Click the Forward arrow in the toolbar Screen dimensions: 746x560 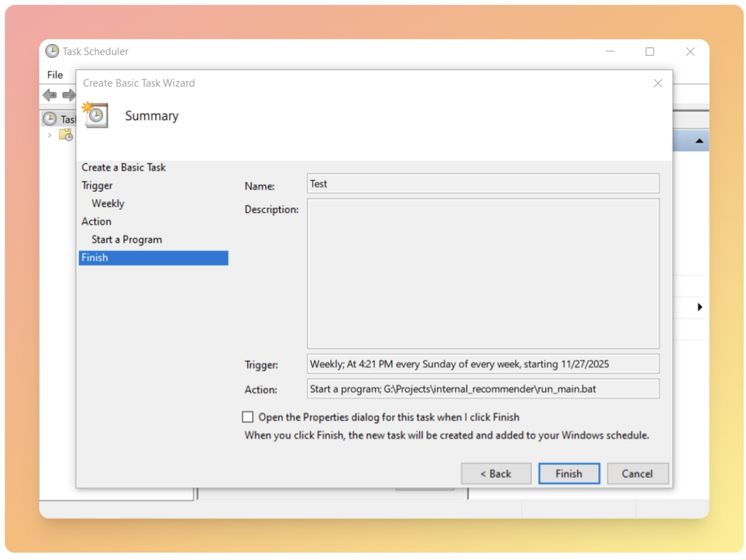coord(68,95)
